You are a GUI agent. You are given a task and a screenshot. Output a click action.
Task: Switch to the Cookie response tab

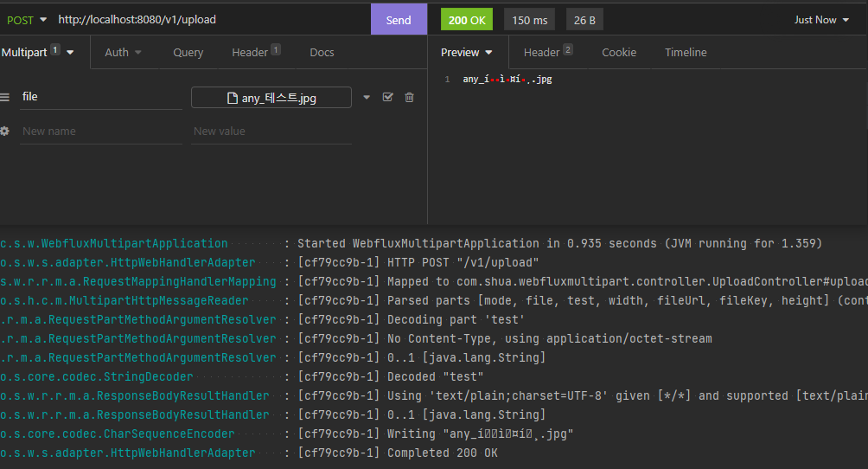pos(619,52)
